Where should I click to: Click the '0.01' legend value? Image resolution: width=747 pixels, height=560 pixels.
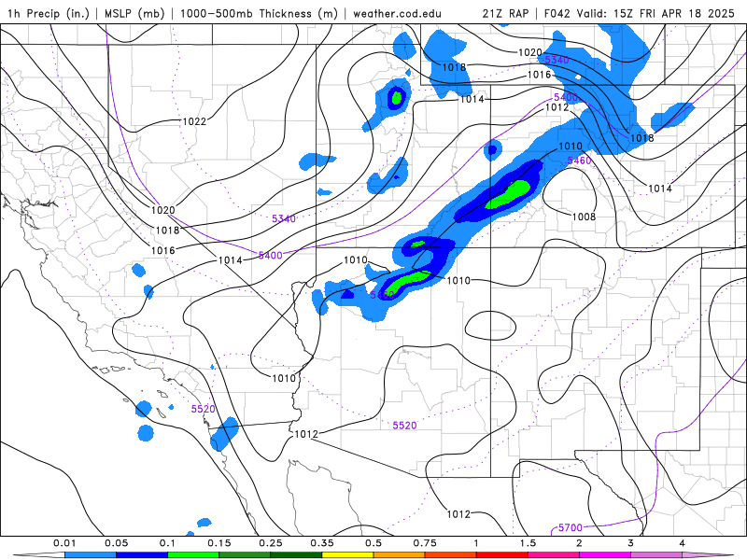[64, 543]
